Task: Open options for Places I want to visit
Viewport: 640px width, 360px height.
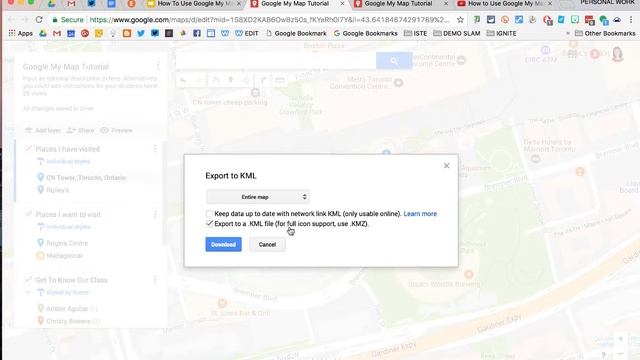Action: (x=155, y=214)
